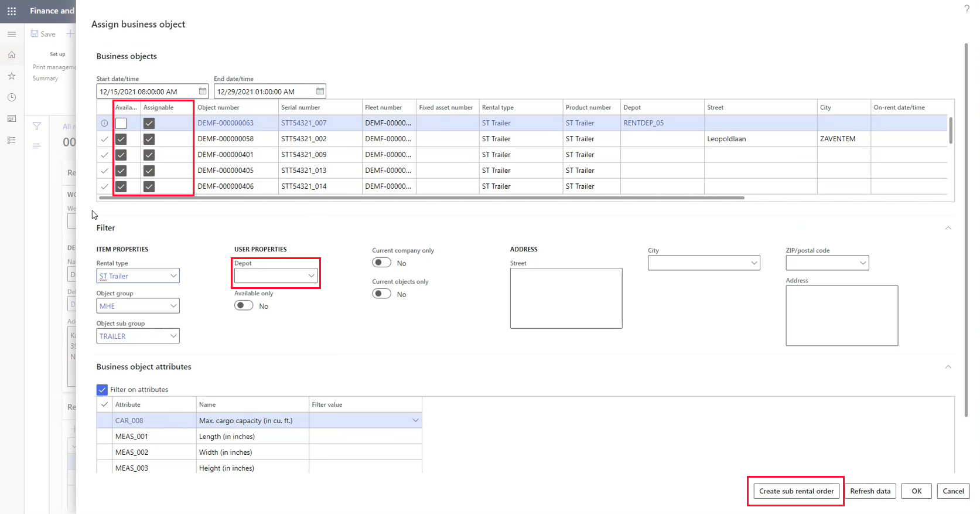
Task: Click vertical scrollbar of business objects grid
Action: pyautogui.click(x=950, y=130)
